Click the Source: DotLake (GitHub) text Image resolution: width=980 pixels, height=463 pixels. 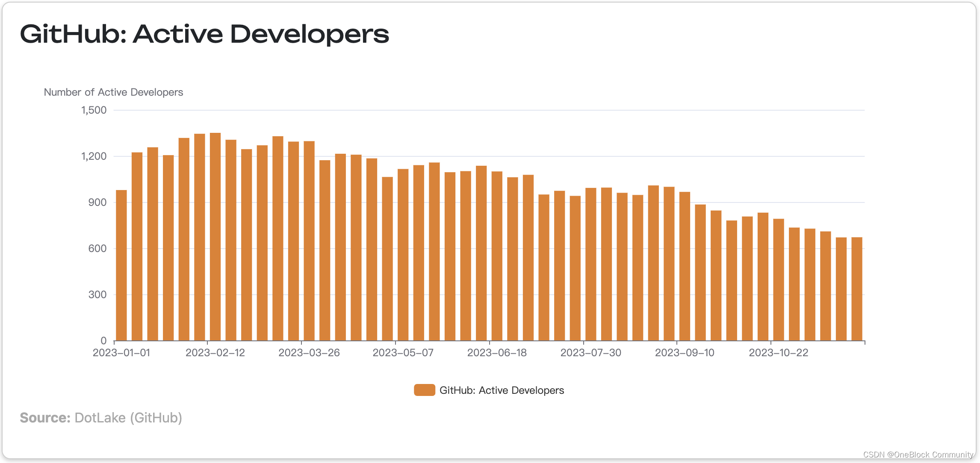pyautogui.click(x=101, y=418)
